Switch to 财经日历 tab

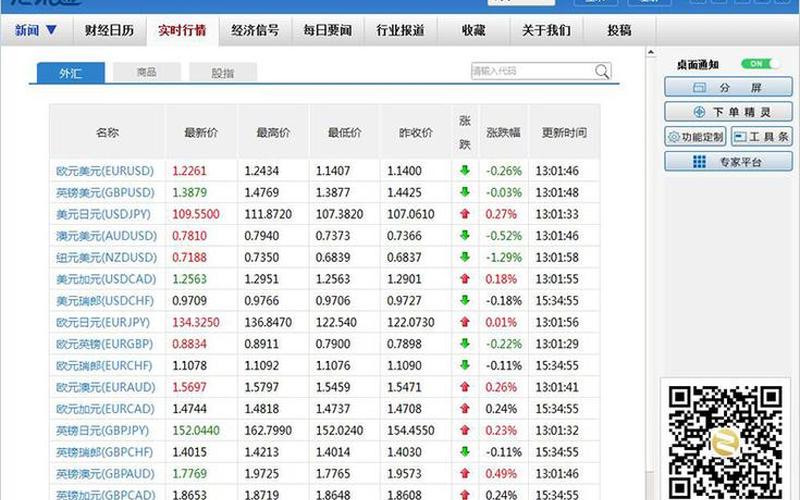(109, 31)
